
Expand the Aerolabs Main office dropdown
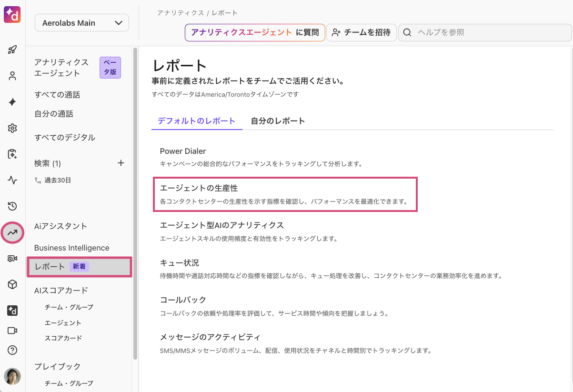click(x=82, y=23)
